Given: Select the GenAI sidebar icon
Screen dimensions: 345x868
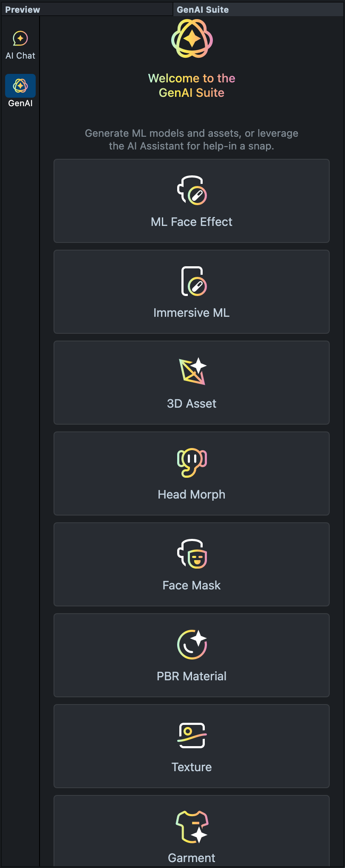Looking at the screenshot, I should coord(20,86).
